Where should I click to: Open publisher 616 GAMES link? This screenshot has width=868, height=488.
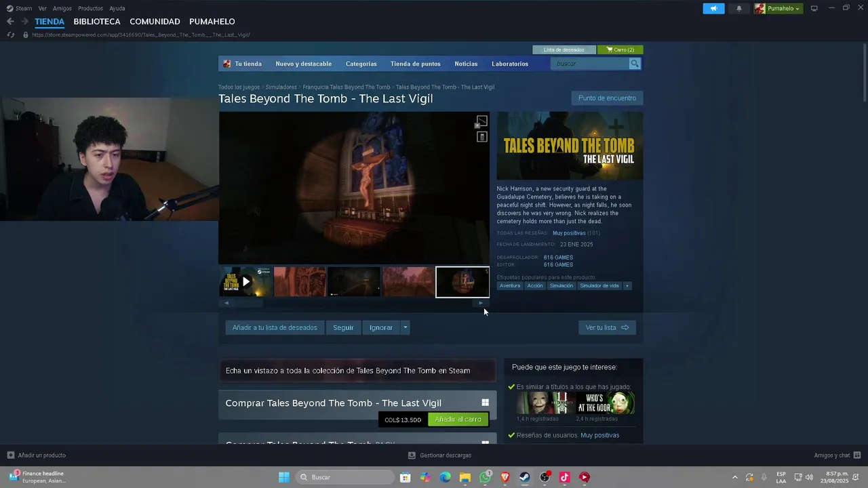[x=558, y=265]
